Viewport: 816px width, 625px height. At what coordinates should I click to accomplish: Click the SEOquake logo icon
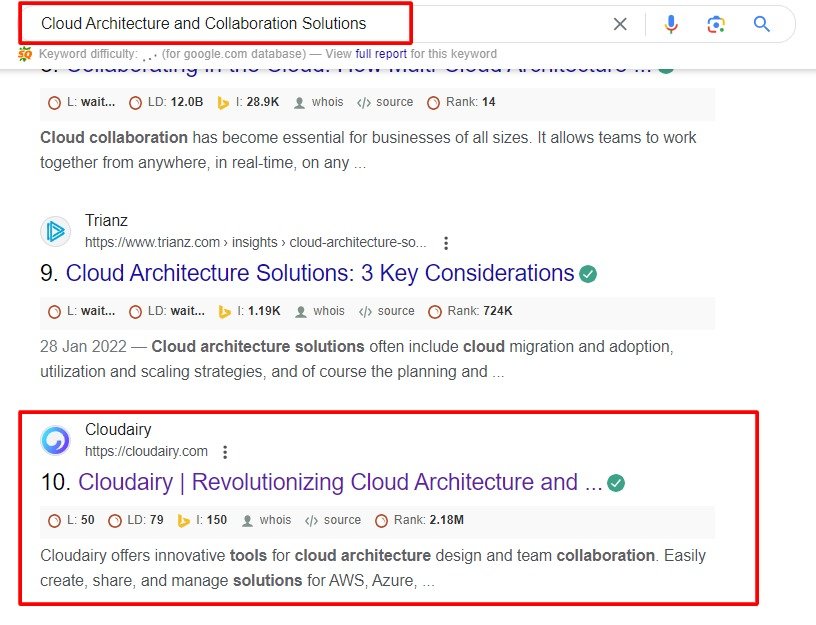pos(25,54)
